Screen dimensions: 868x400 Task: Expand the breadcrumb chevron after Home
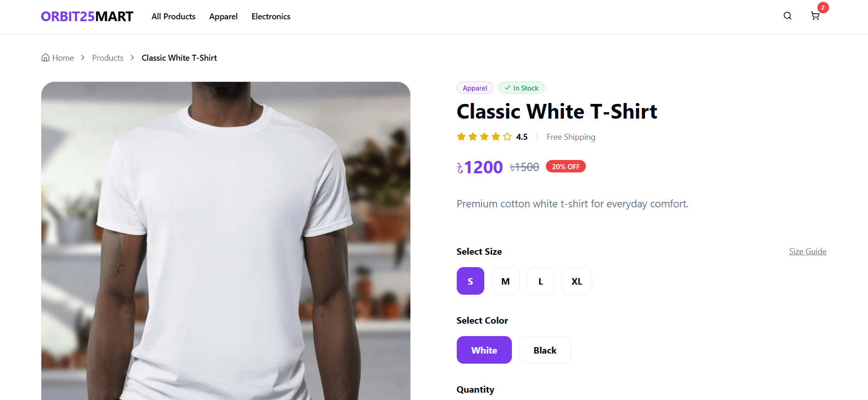click(x=83, y=57)
